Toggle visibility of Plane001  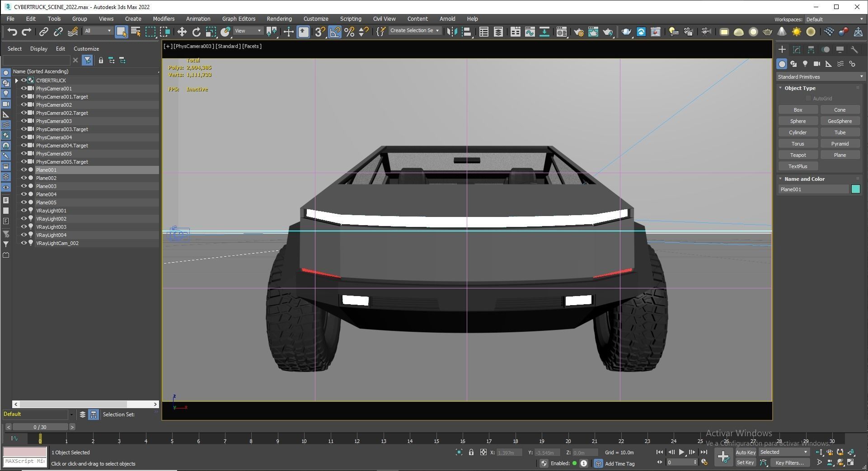click(x=24, y=170)
